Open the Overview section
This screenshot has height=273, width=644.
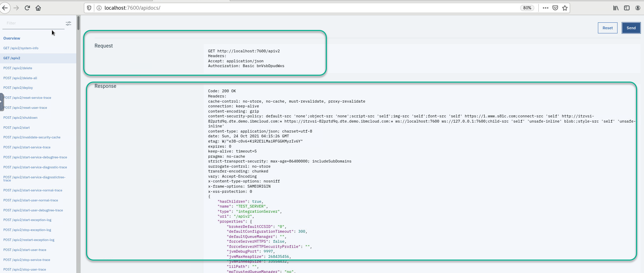[x=12, y=38]
